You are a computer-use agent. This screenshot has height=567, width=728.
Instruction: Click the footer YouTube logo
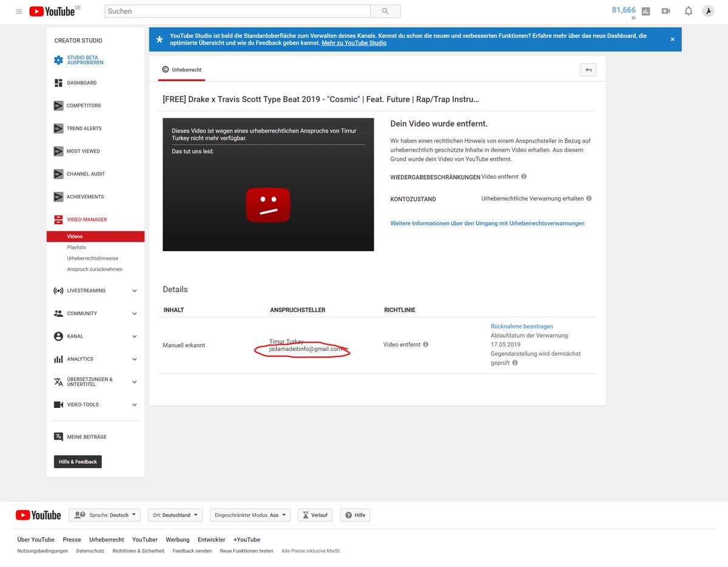point(38,515)
